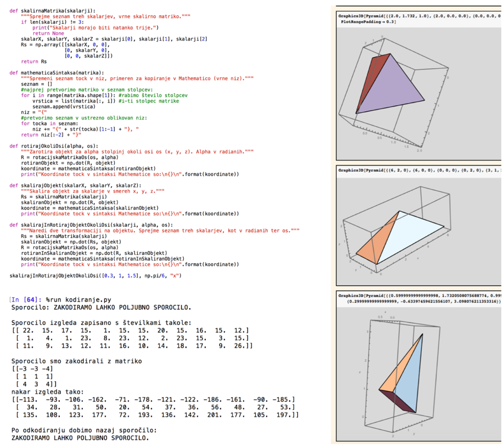Click the "Po odkodiranju dobimo" output line
The width and height of the screenshot is (504, 448).
(84, 430)
